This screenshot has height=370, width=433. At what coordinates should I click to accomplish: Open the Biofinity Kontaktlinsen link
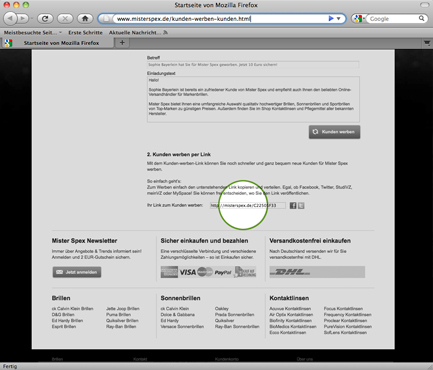[291, 320]
